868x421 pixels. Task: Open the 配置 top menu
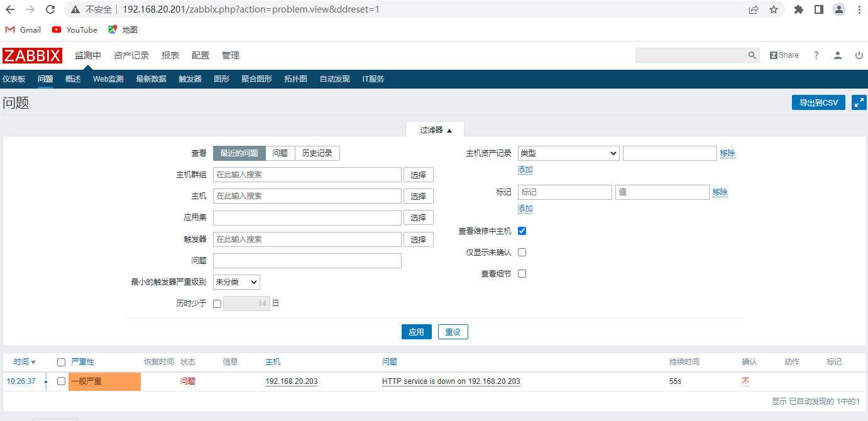click(x=201, y=55)
